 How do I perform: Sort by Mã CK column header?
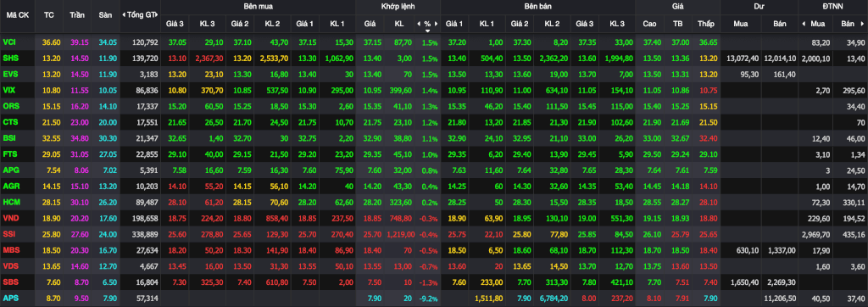[x=17, y=15]
